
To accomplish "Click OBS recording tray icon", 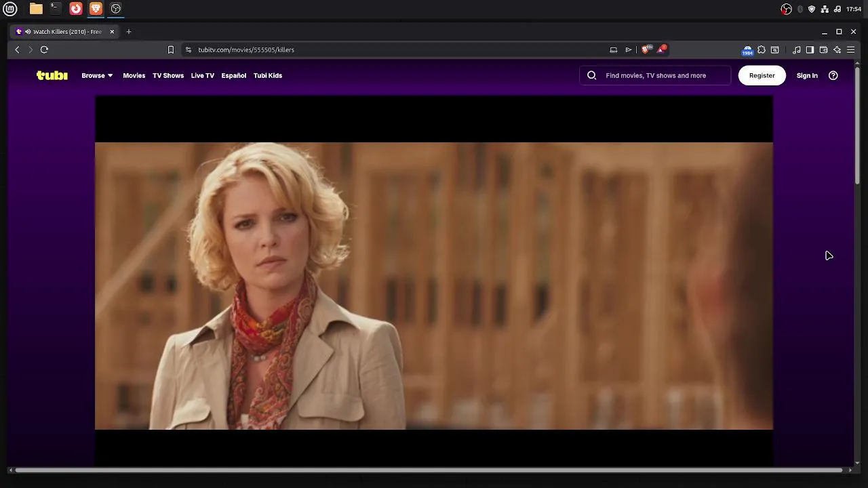I will (786, 9).
